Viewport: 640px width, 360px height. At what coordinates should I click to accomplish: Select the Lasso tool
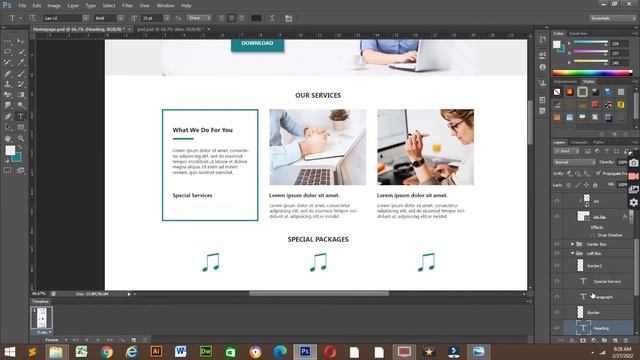(8, 52)
